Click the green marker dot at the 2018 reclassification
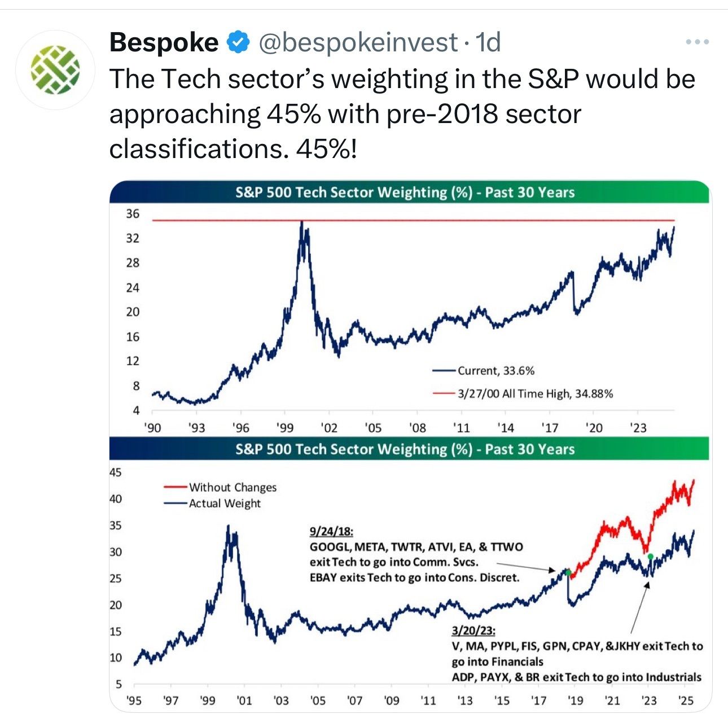This screenshot has height=727, width=728. (x=568, y=573)
